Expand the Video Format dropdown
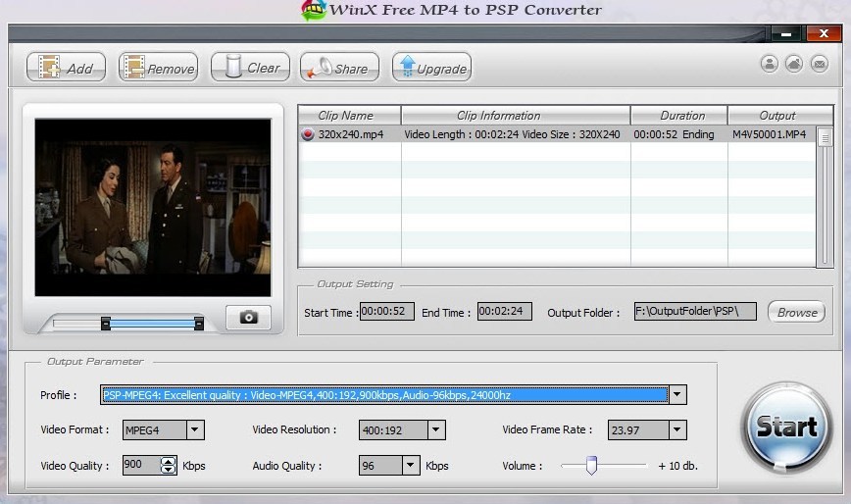The height and width of the screenshot is (504, 851). coord(195,430)
